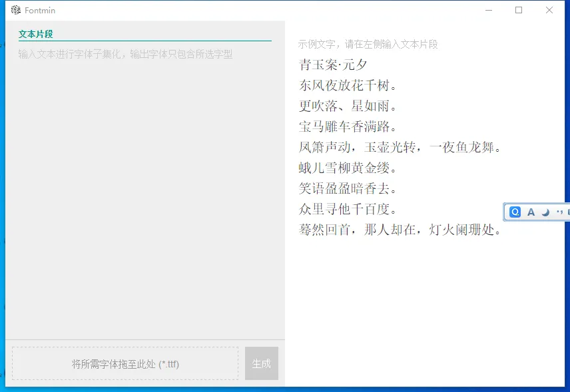Click the crescent moon IME icon

tap(545, 212)
